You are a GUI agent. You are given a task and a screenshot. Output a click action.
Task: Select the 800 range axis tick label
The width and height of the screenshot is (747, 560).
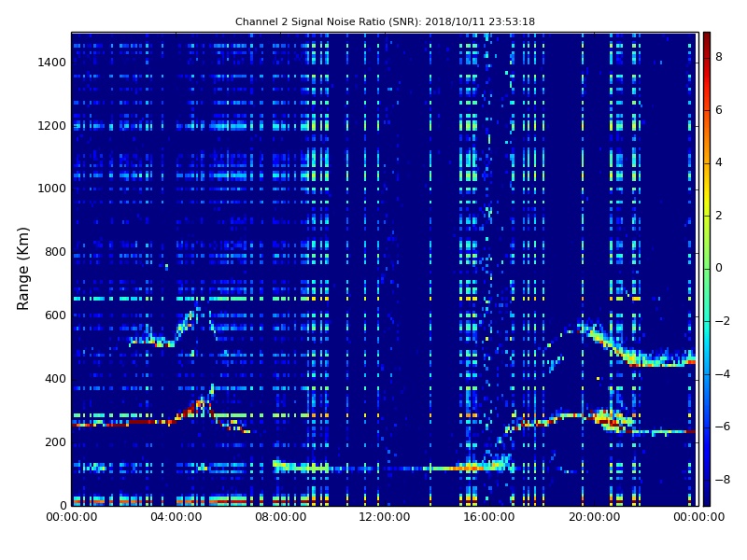coord(55,252)
